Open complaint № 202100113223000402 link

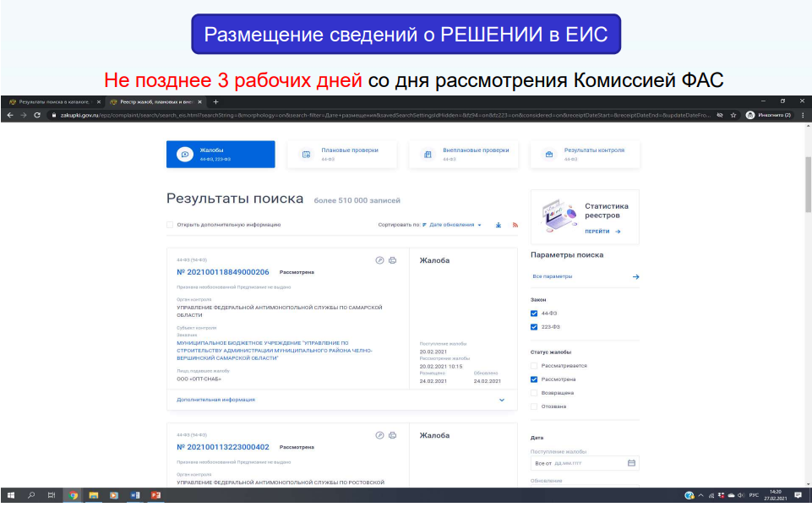[223, 447]
